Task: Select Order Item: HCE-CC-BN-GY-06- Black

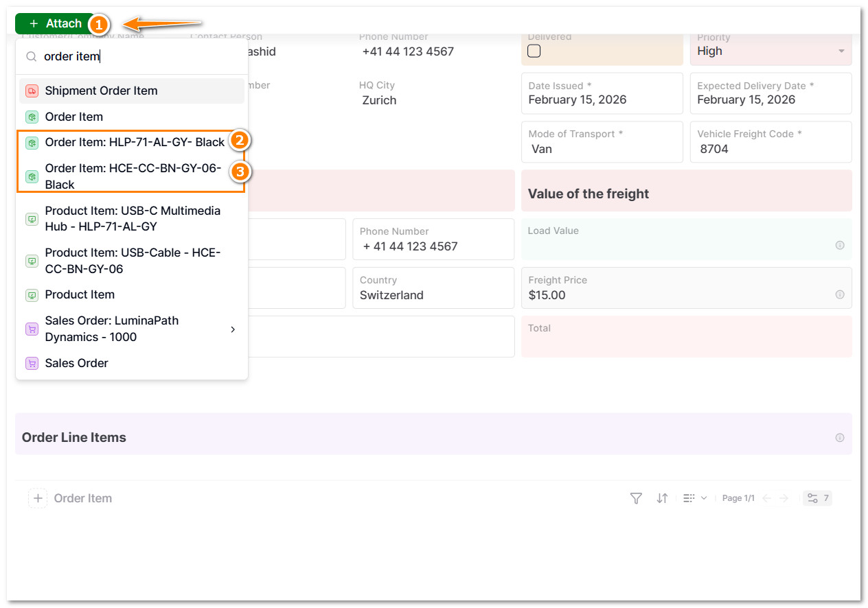Action: [133, 176]
